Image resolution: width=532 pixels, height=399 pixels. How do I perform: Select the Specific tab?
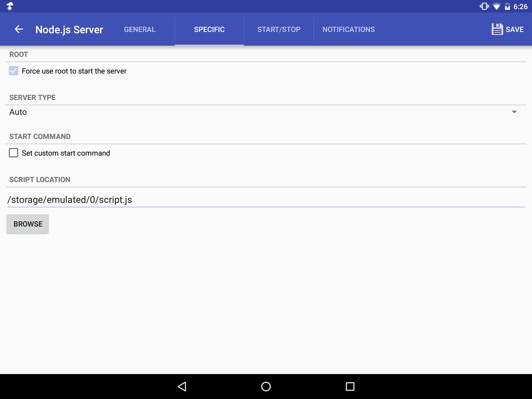pyautogui.click(x=209, y=29)
